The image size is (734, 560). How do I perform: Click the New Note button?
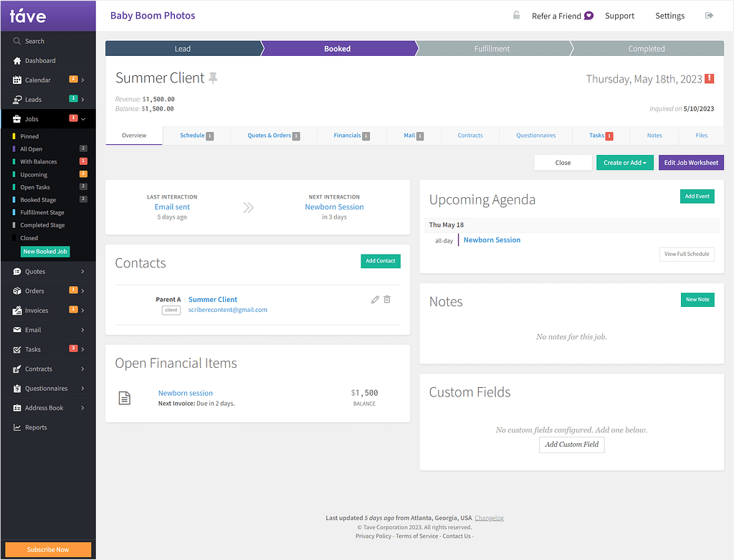point(697,300)
